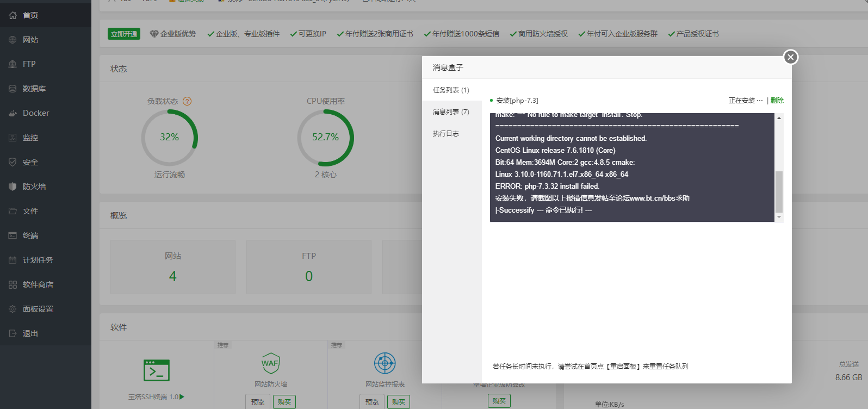Viewport: 868px width, 409px height.
Task: Click the log scrollbar down arrow
Action: click(779, 217)
